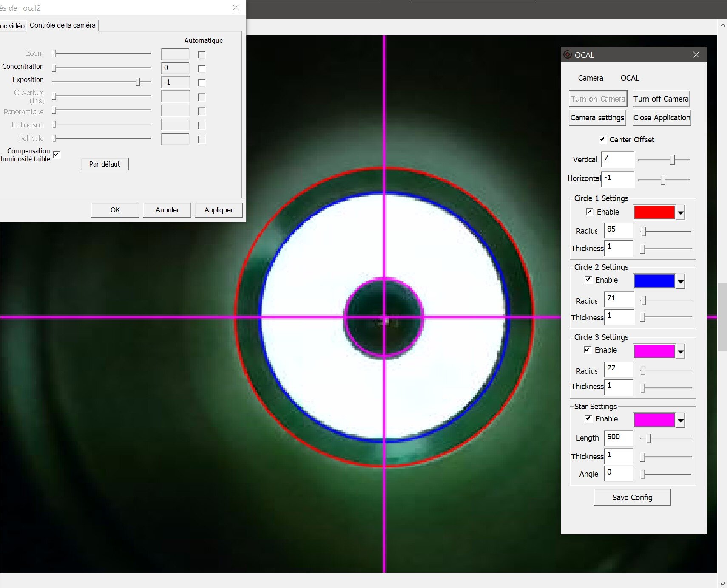Toggle the Center Offset checkbox

pyautogui.click(x=602, y=139)
